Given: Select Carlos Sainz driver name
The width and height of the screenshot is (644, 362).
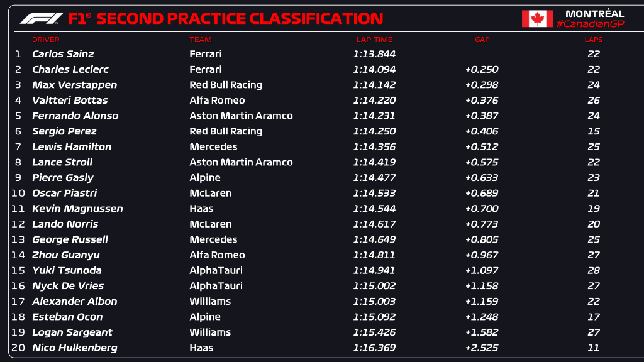Looking at the screenshot, I should [62, 54].
